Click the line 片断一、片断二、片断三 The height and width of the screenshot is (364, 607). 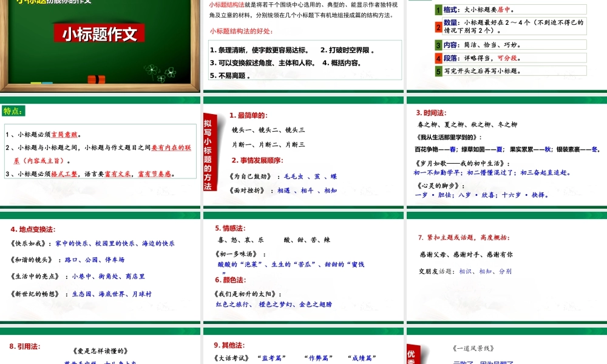pyautogui.click(x=268, y=144)
